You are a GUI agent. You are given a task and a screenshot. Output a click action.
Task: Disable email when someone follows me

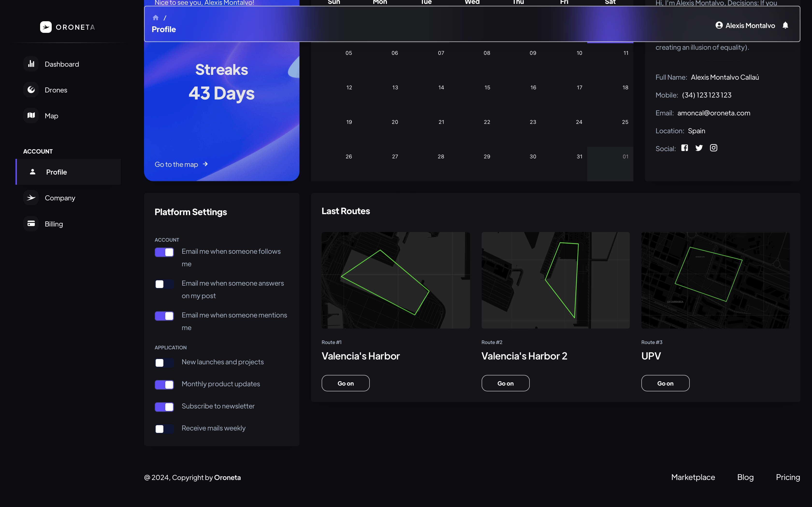pos(164,252)
